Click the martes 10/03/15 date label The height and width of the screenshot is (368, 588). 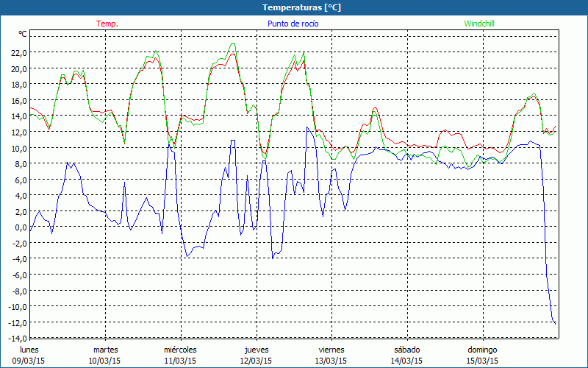pyautogui.click(x=105, y=355)
